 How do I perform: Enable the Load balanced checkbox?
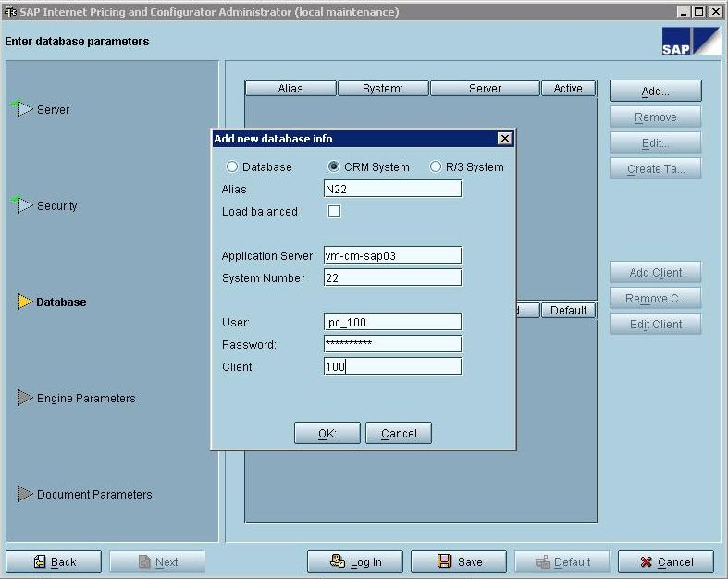click(x=334, y=212)
